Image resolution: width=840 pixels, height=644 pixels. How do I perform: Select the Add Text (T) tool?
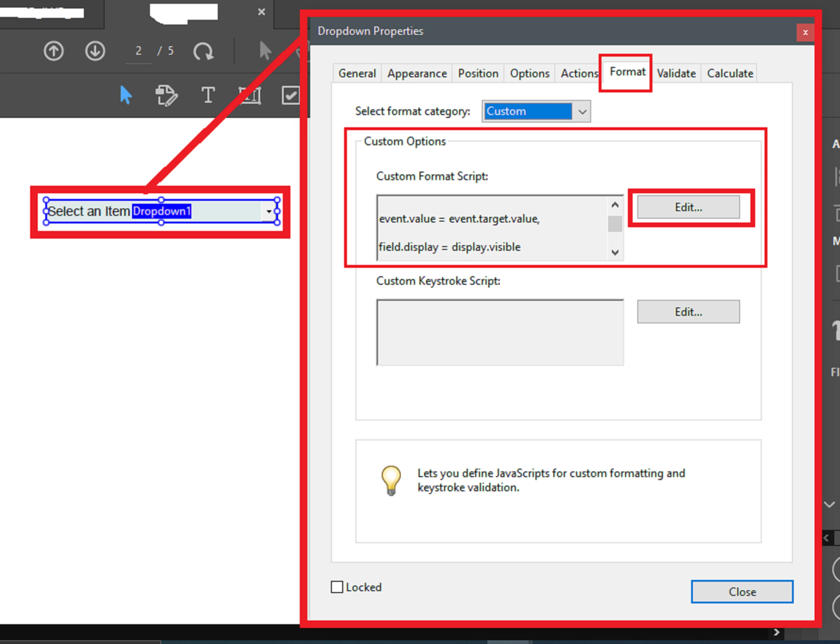point(208,95)
